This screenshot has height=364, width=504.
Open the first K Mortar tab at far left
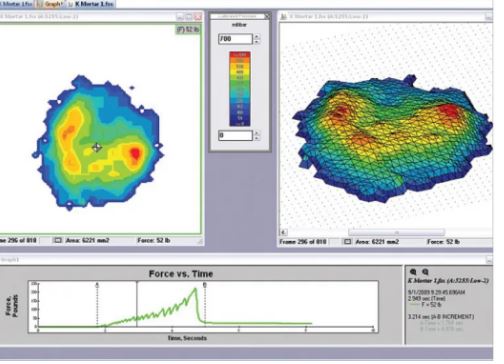(x=17, y=4)
